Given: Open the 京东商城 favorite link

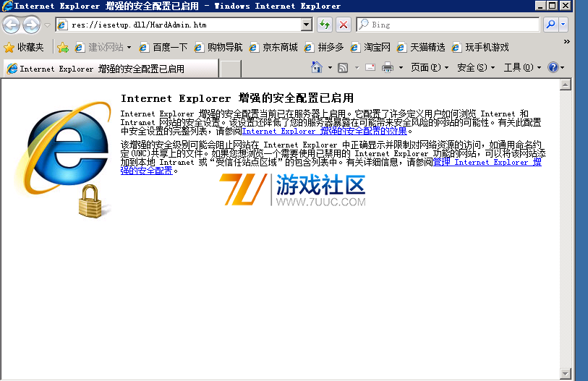Looking at the screenshot, I should 273,47.
